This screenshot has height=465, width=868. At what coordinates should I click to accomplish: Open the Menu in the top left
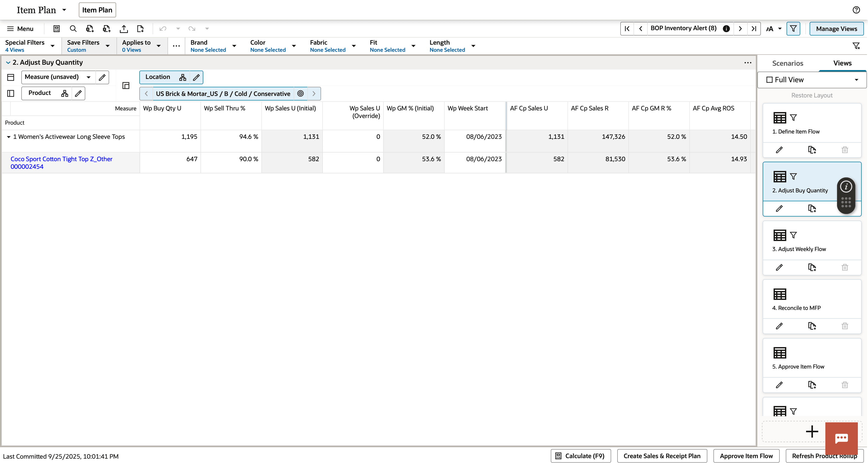[x=20, y=29]
